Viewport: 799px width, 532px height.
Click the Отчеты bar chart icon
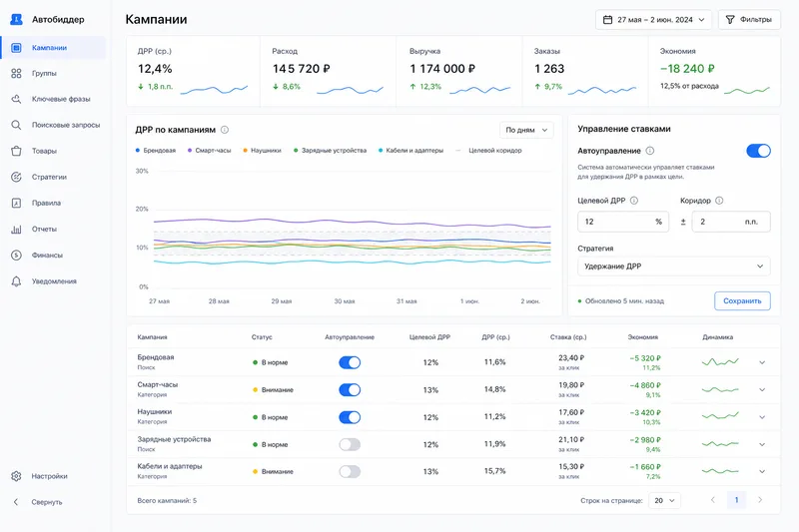pyautogui.click(x=16, y=230)
